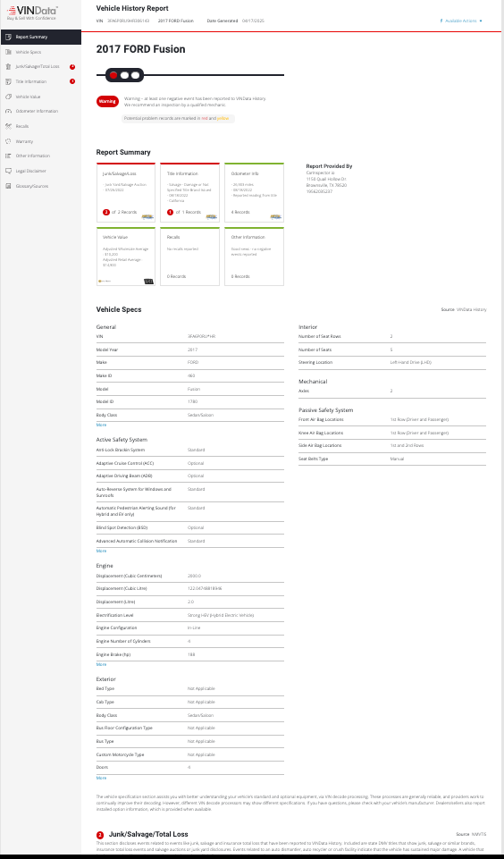The width and height of the screenshot is (504, 859).
Task: Click Blind Spot Detection (BSD) row label
Action: [x=122, y=527]
